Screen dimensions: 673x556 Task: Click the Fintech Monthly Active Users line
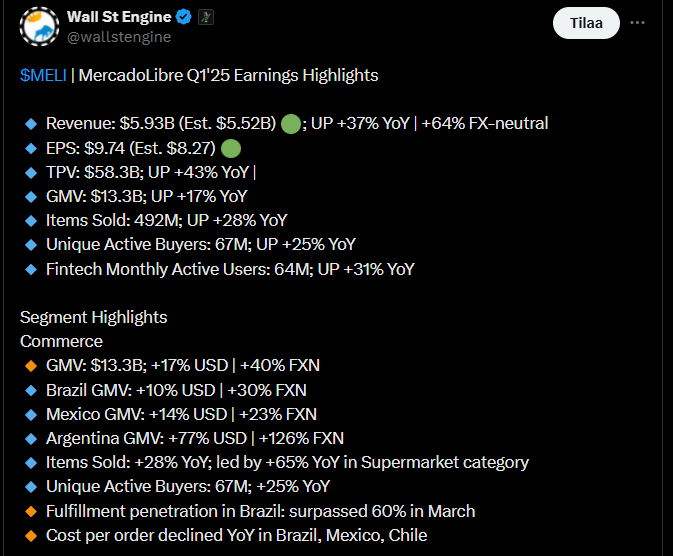tap(230, 269)
